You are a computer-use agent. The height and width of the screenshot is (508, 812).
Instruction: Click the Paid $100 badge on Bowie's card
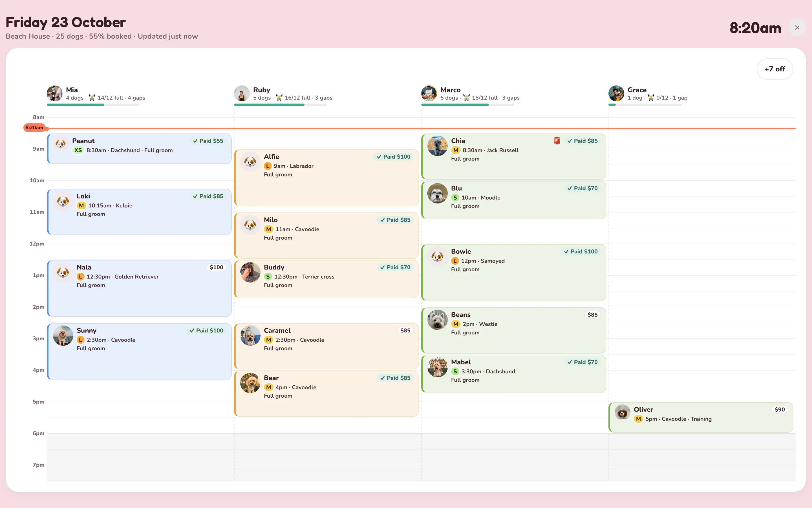pyautogui.click(x=581, y=252)
